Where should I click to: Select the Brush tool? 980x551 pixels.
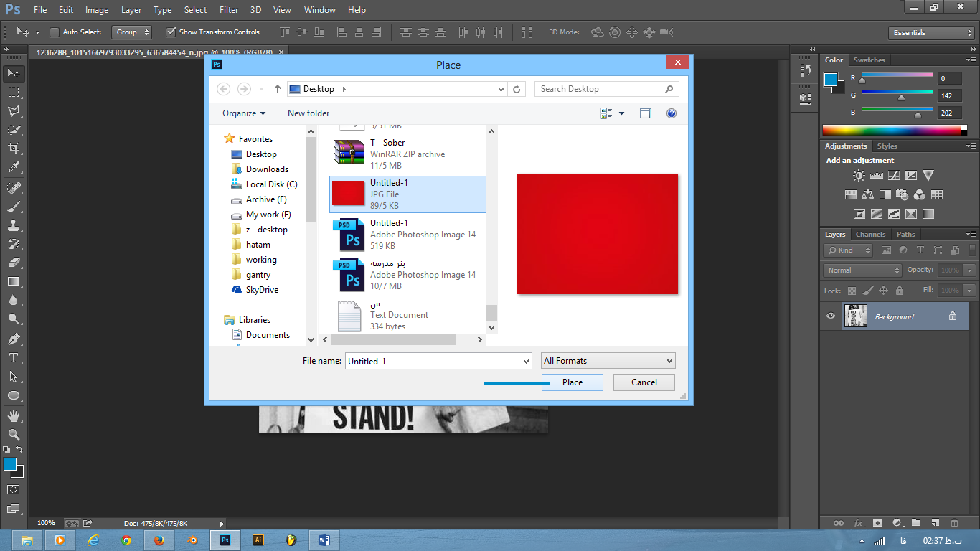[x=14, y=207]
